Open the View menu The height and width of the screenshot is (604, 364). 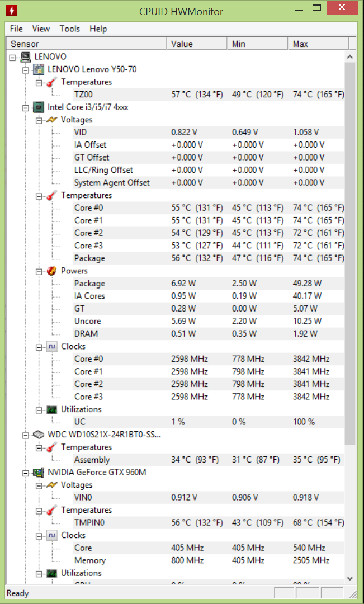click(x=41, y=29)
